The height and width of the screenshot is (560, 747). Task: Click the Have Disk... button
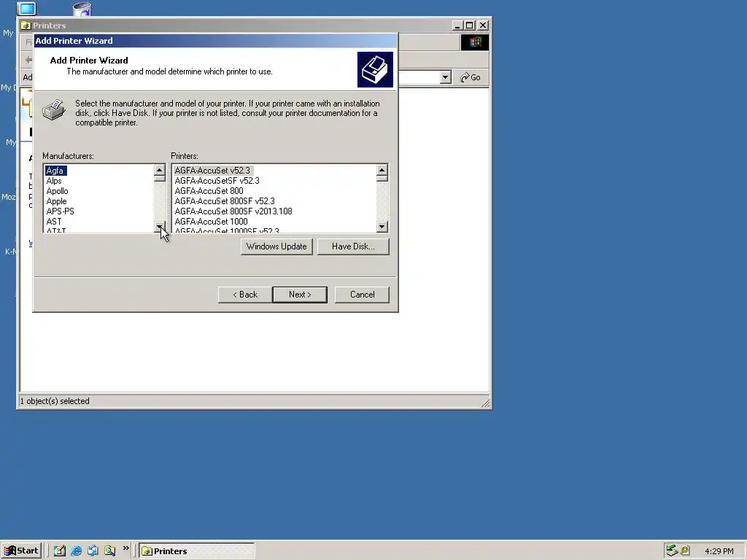click(x=353, y=246)
